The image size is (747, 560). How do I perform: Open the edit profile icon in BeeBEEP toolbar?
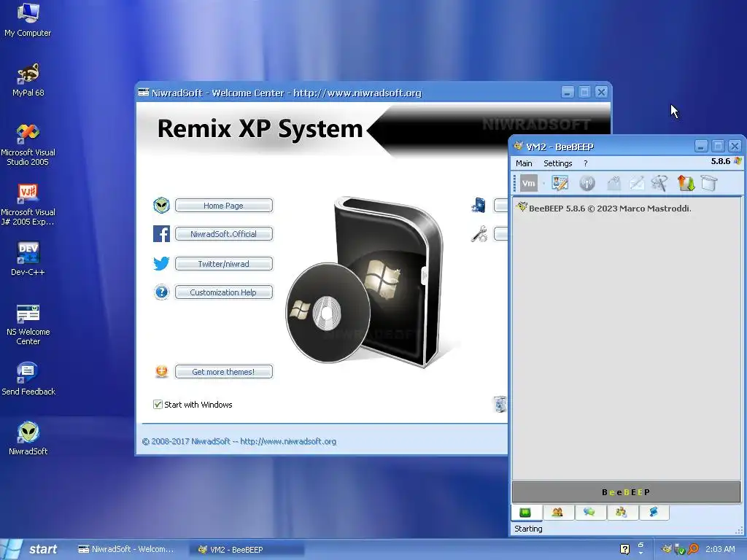pyautogui.click(x=560, y=183)
